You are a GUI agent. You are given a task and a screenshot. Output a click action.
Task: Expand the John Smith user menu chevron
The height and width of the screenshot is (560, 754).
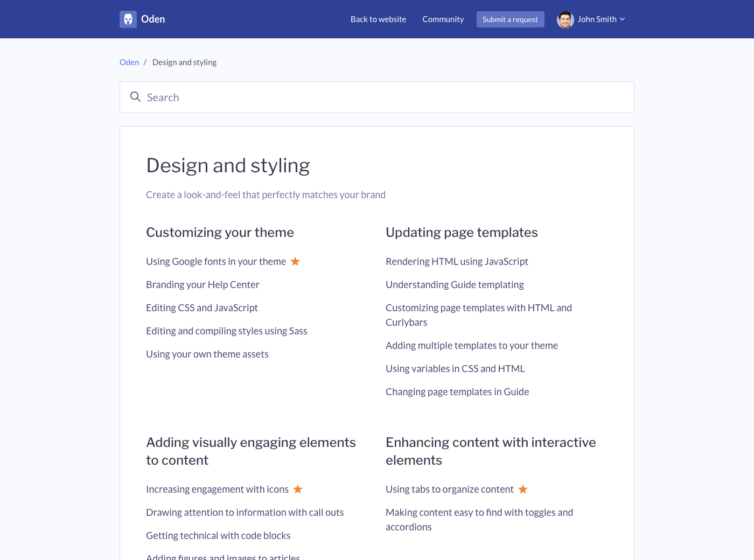[623, 19]
